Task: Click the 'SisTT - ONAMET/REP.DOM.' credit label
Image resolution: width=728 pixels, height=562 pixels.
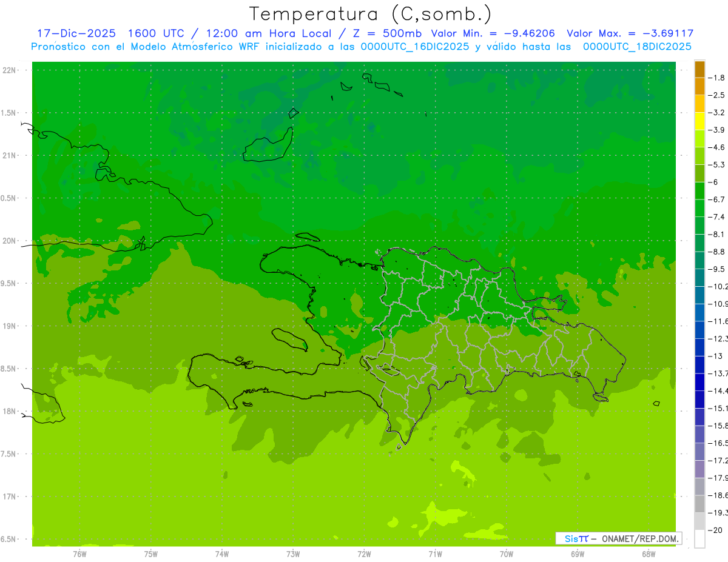Action: [x=620, y=538]
